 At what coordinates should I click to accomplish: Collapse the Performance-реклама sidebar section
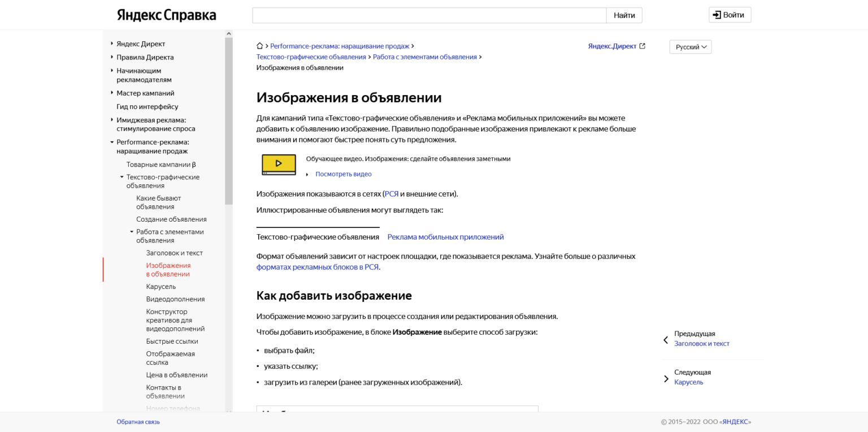(x=112, y=142)
